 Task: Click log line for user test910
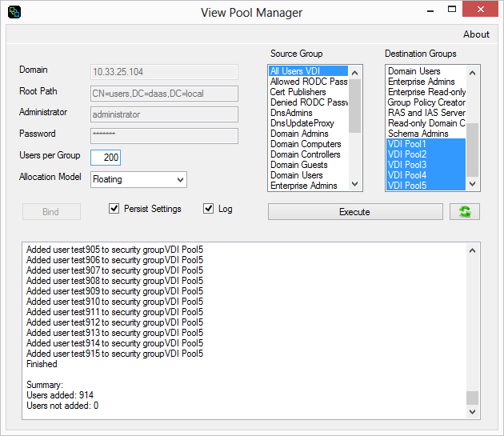point(114,302)
